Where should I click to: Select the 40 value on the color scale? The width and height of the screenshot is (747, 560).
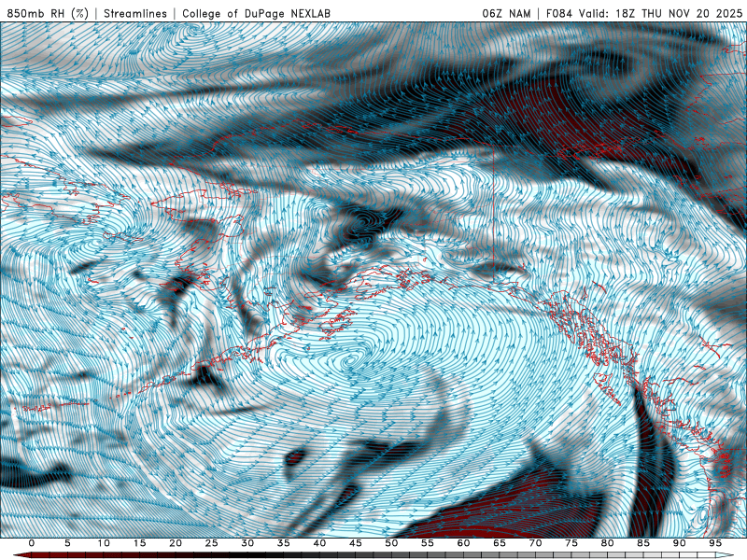pos(319,543)
